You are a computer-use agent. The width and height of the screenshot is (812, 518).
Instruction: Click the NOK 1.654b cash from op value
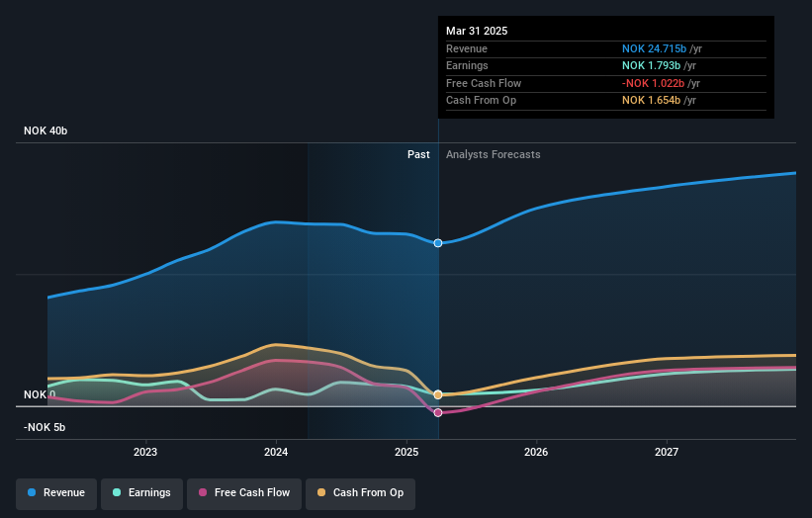[652, 101]
